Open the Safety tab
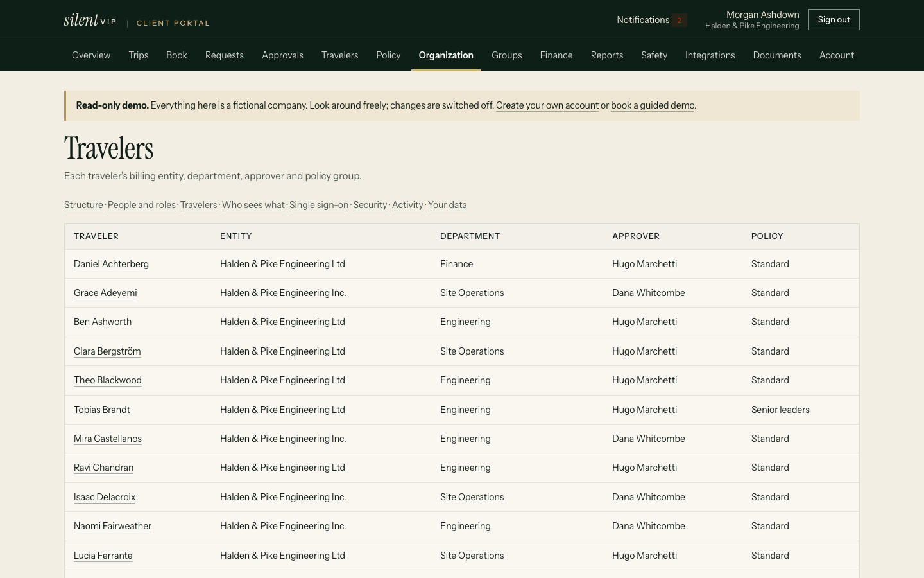The image size is (924, 578). coord(654,55)
